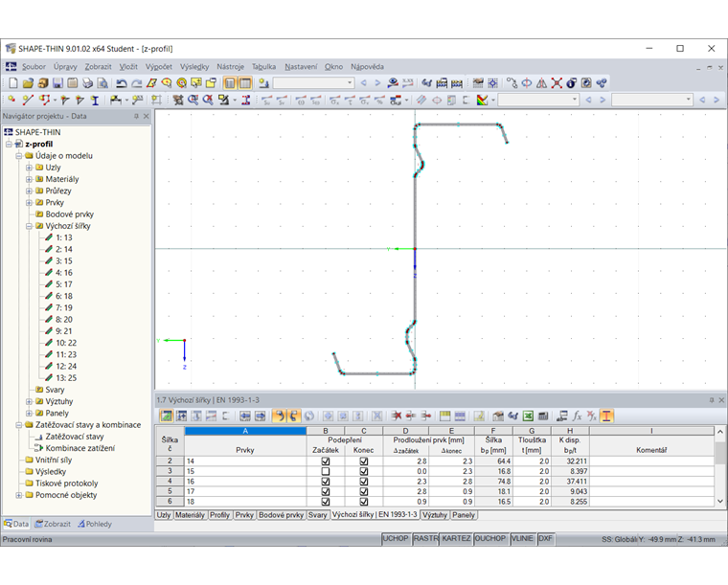This screenshot has height=585, width=728.
Task: Expand the Uzly tree node
Action: 29,168
